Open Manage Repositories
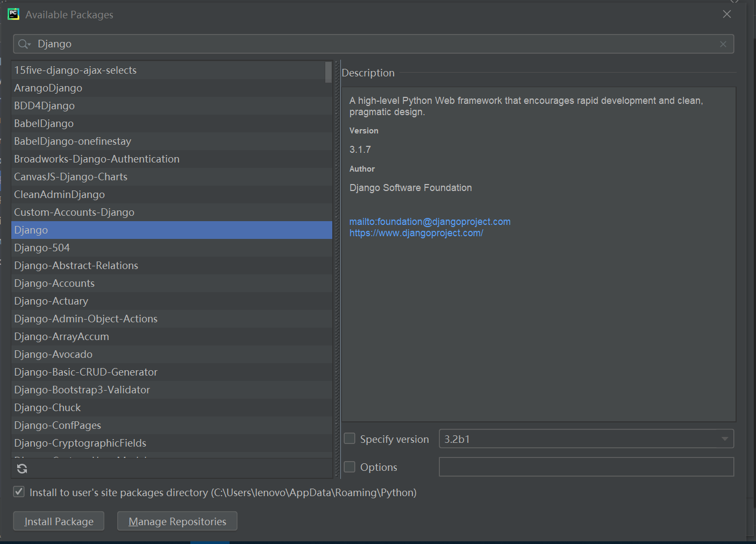 pyautogui.click(x=177, y=521)
